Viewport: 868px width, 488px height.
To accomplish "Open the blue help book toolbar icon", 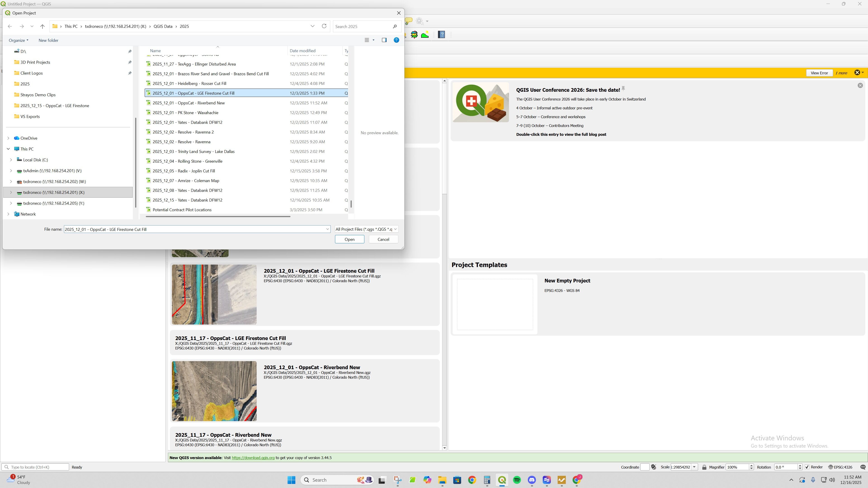I will [x=441, y=35].
